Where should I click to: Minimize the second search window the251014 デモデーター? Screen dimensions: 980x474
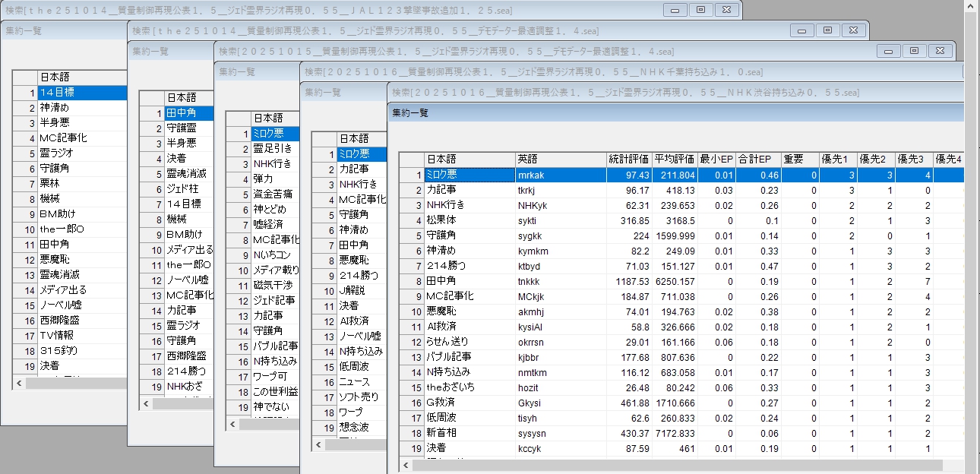[801, 30]
